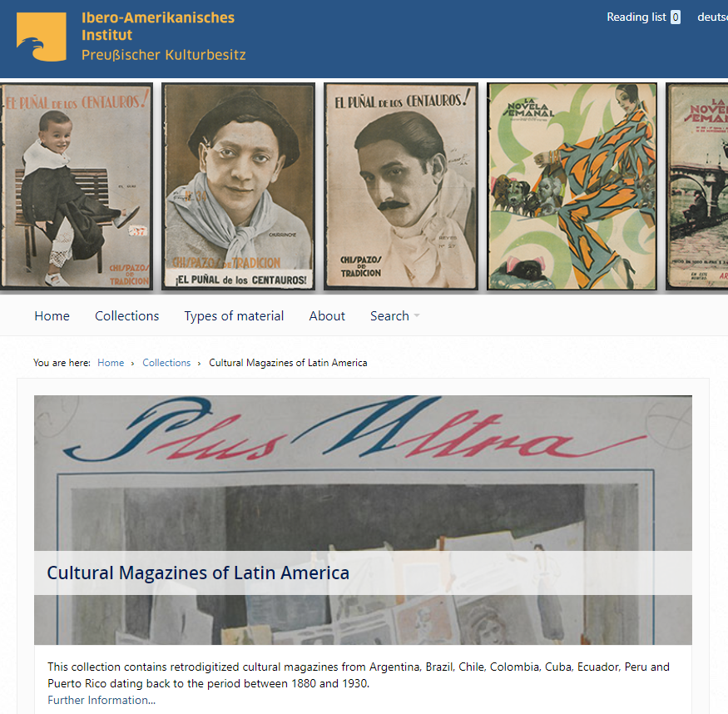The width and height of the screenshot is (728, 714).
Task: Switch language to deutsch
Action: (x=712, y=17)
